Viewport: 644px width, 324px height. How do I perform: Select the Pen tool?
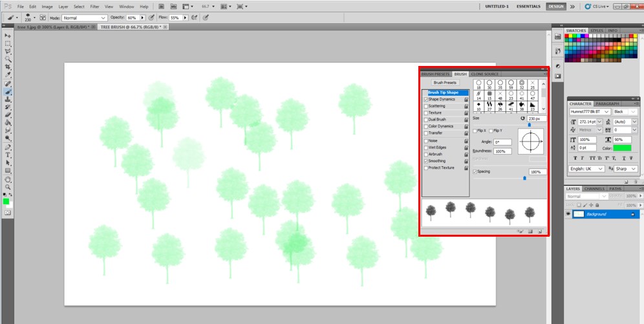coord(8,147)
